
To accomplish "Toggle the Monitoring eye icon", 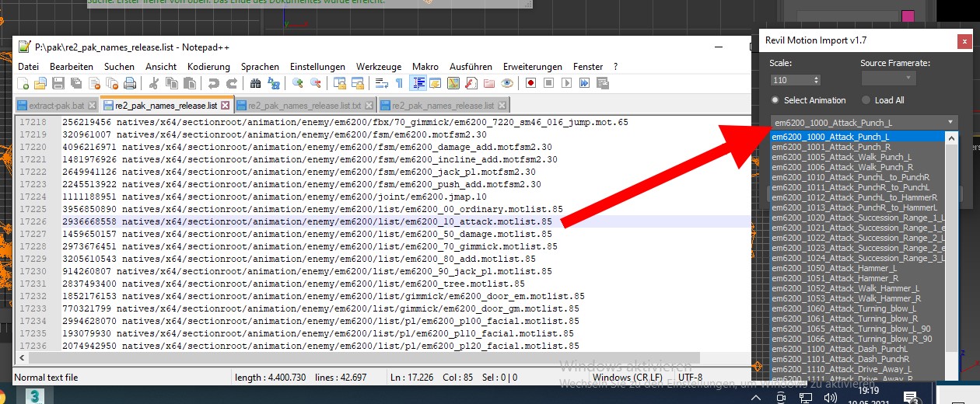I will (506, 83).
